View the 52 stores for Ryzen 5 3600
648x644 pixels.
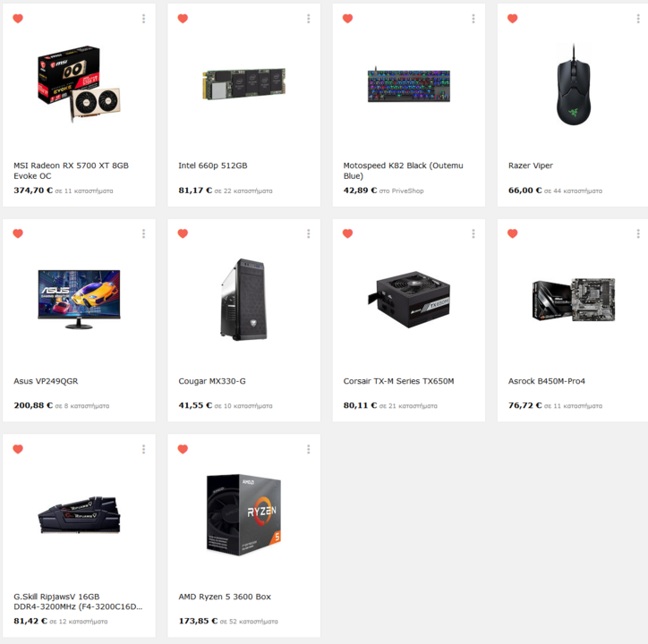coord(249,622)
